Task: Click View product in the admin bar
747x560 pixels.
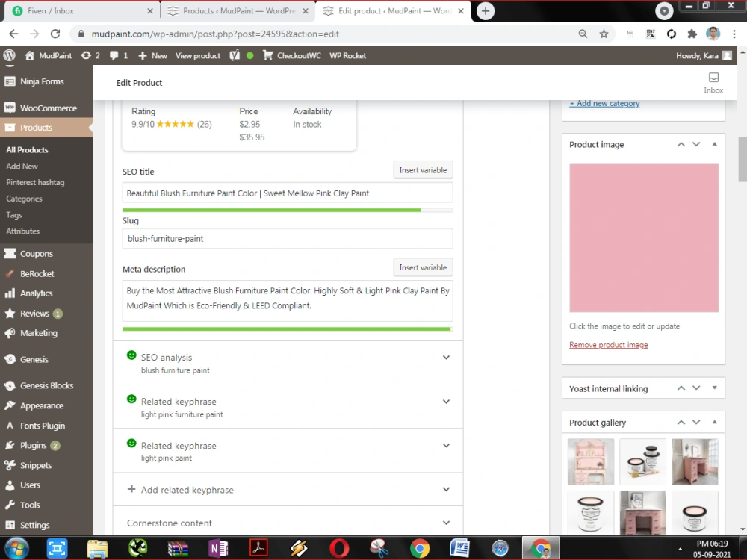Action: point(198,56)
